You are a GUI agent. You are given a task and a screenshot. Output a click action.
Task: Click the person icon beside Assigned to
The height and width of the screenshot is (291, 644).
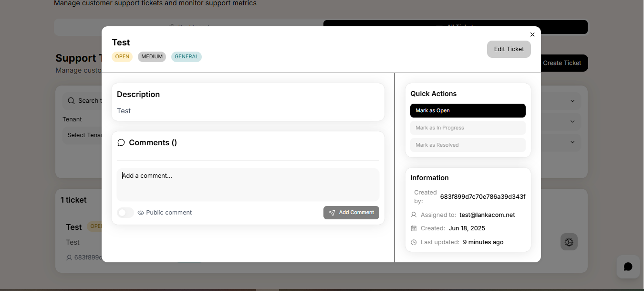click(x=414, y=215)
